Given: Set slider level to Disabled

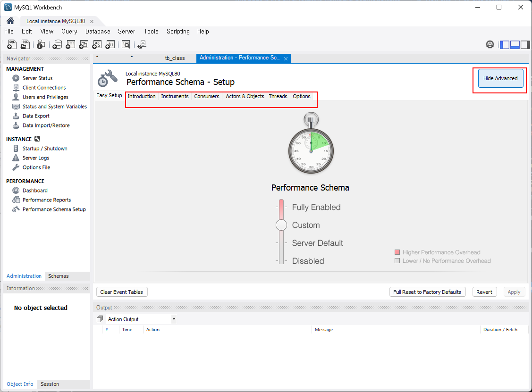Looking at the screenshot, I should pyautogui.click(x=308, y=261).
